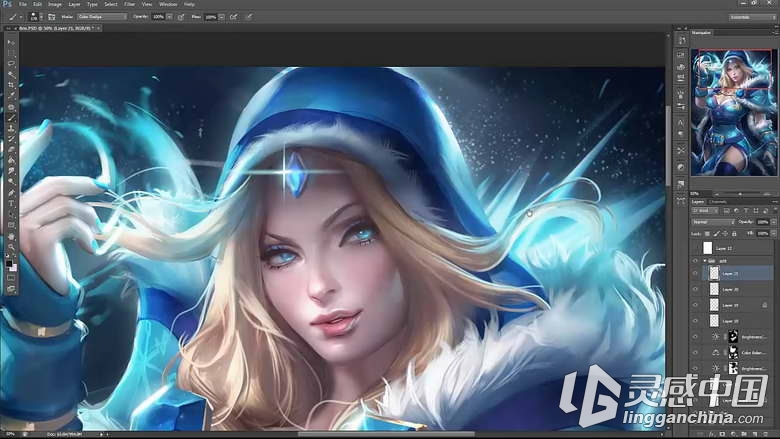This screenshot has width=780, height=439.
Task: Select the Healing Brush tool
Action: point(11,107)
